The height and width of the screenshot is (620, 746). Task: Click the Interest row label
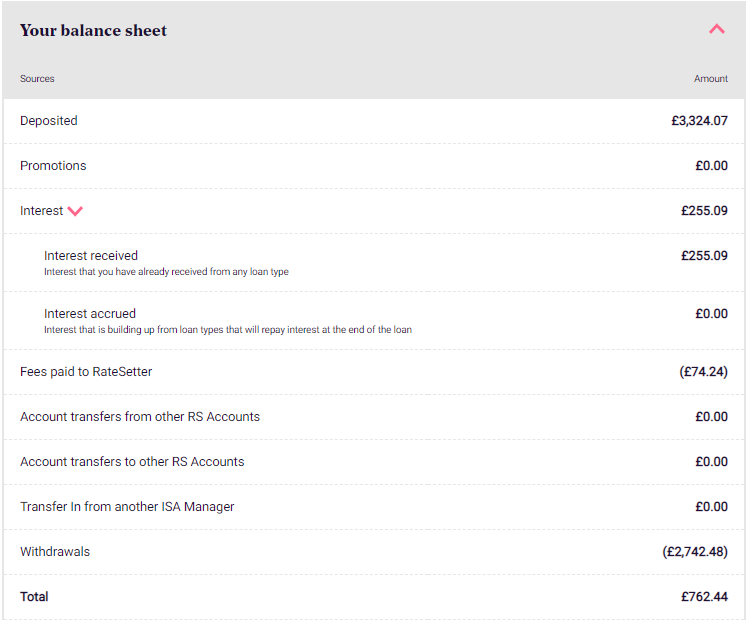[x=41, y=211]
